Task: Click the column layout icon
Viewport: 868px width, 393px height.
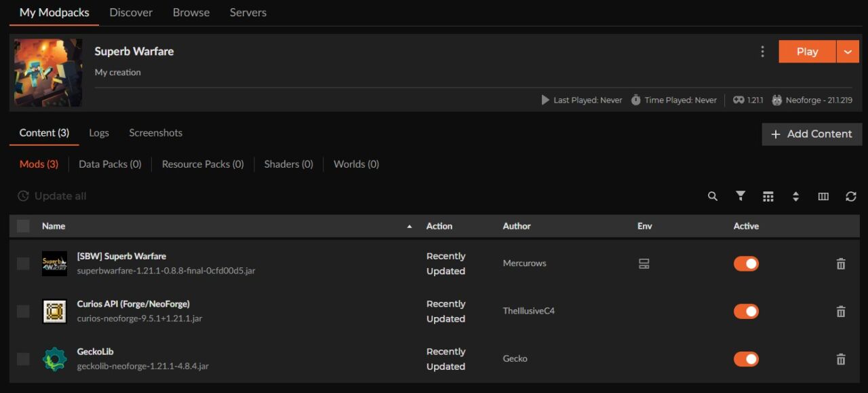Action: 823,196
